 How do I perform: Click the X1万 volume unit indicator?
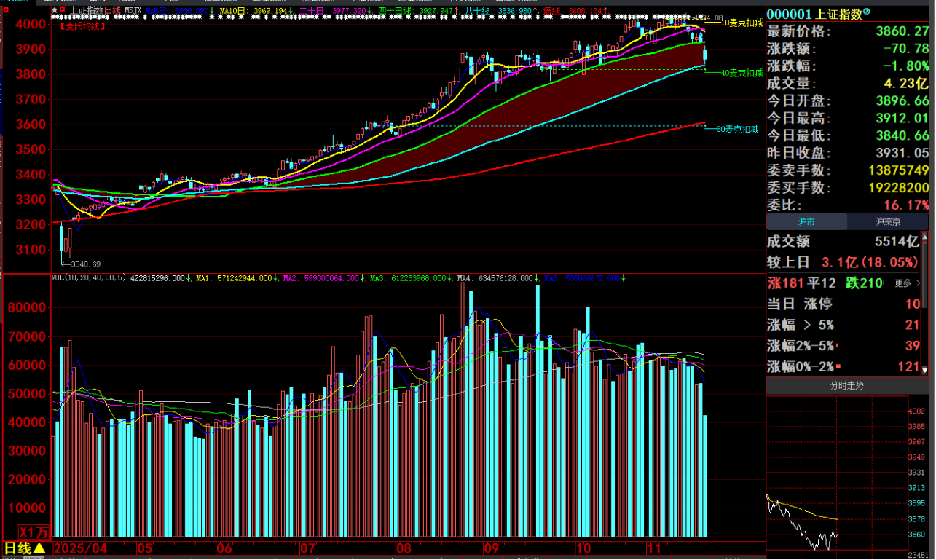pos(33,532)
